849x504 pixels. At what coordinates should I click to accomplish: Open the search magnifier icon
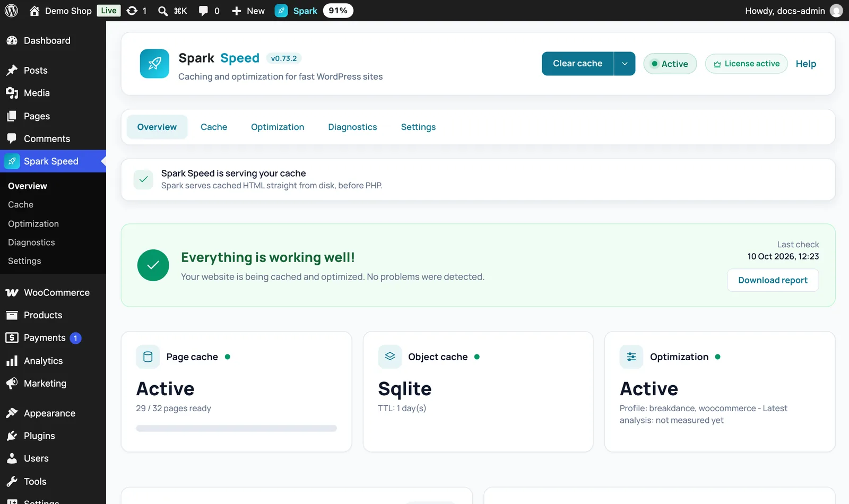pos(163,11)
